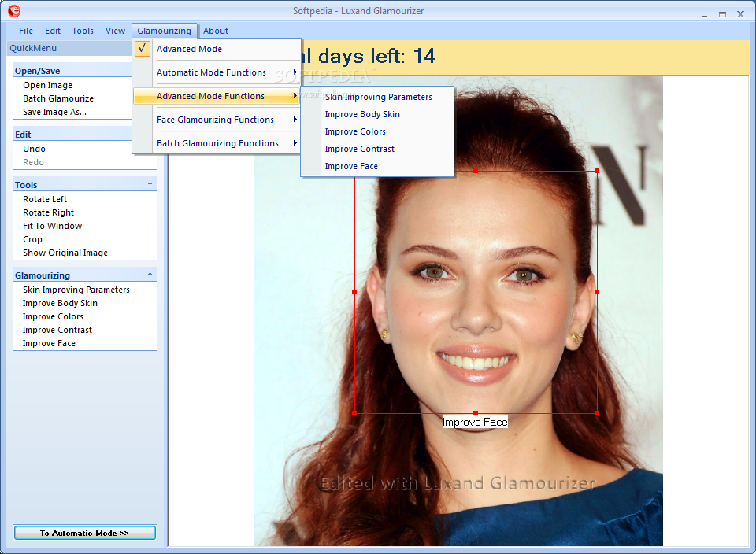Open the File menu
The height and width of the screenshot is (554, 756).
(26, 31)
